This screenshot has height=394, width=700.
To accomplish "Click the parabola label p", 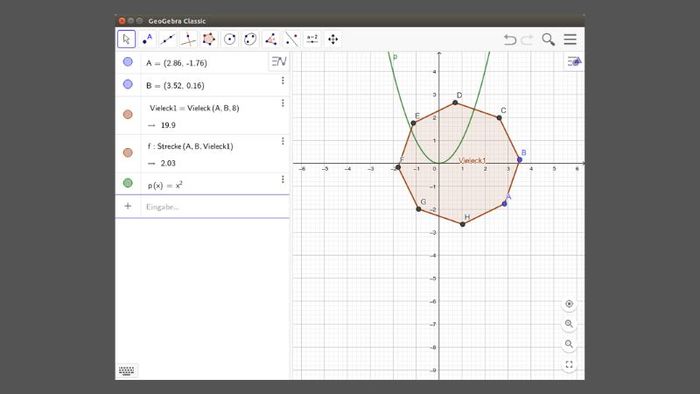I will (395, 57).
